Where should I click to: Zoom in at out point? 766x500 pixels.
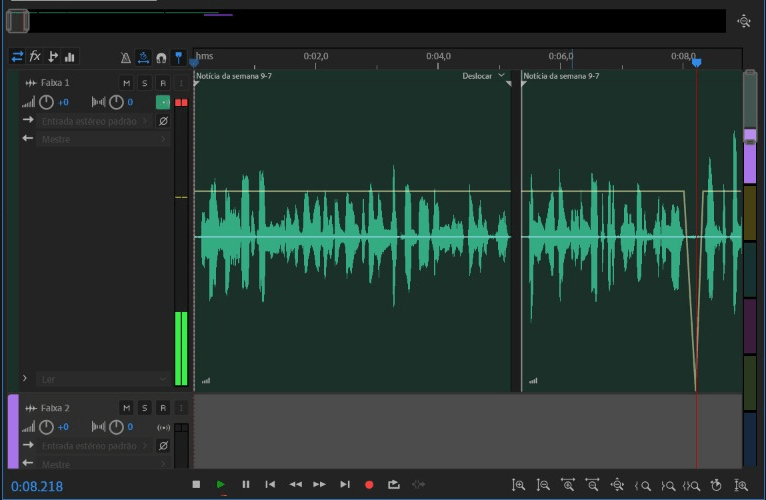point(668,485)
